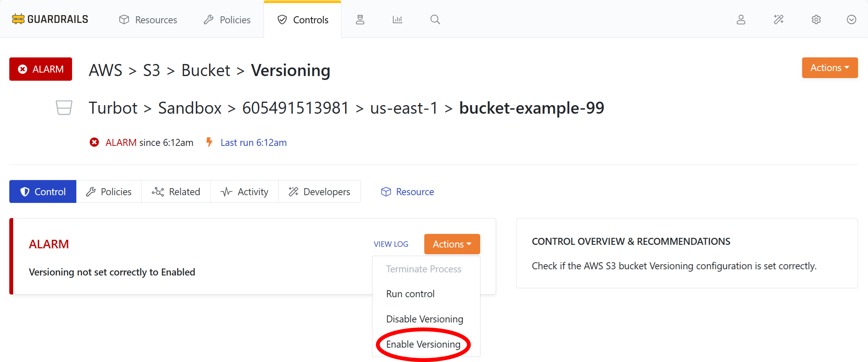
Task: Expand the Actions dropdown at top right
Action: 830,68
